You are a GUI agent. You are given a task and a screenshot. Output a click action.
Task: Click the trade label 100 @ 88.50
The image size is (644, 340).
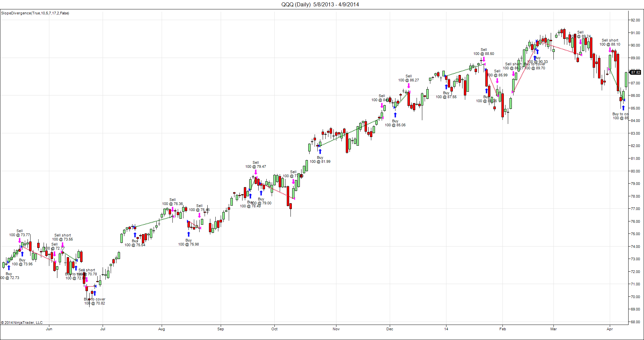click(x=484, y=54)
